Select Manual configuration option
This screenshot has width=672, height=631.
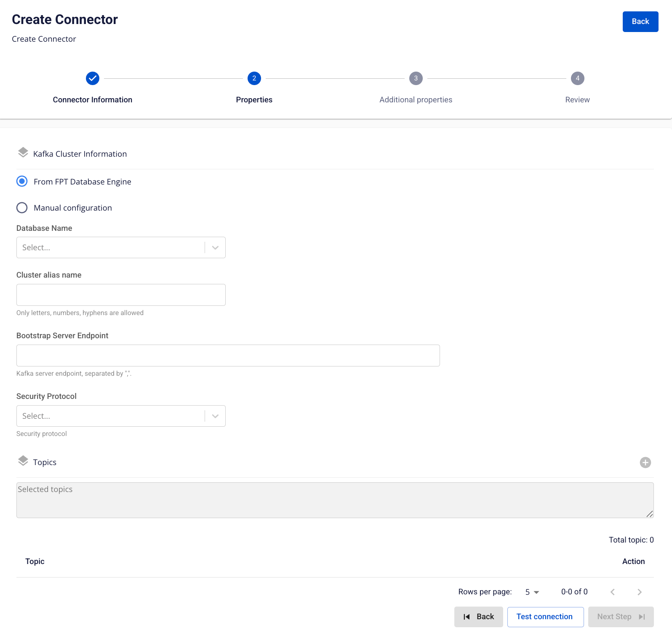click(x=22, y=208)
